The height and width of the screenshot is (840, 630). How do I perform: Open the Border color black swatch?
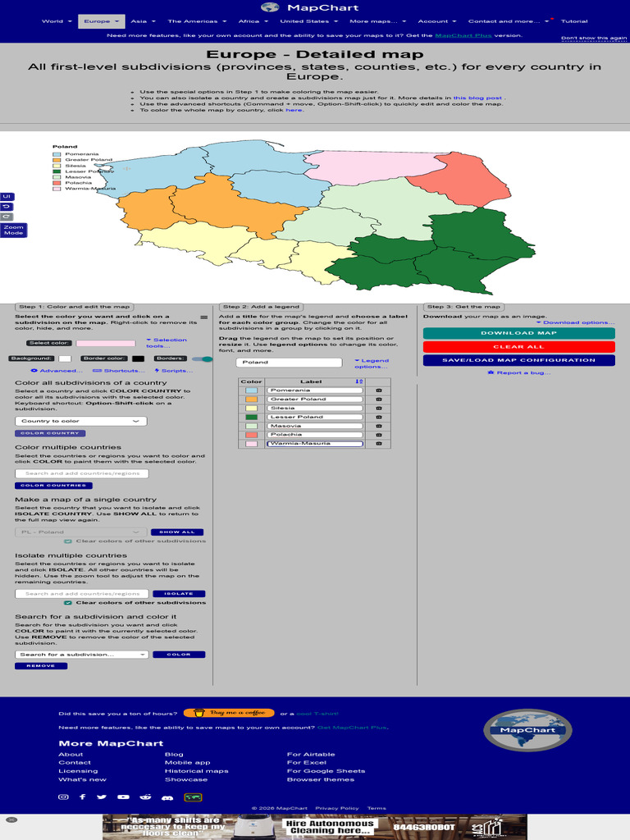(x=138, y=359)
